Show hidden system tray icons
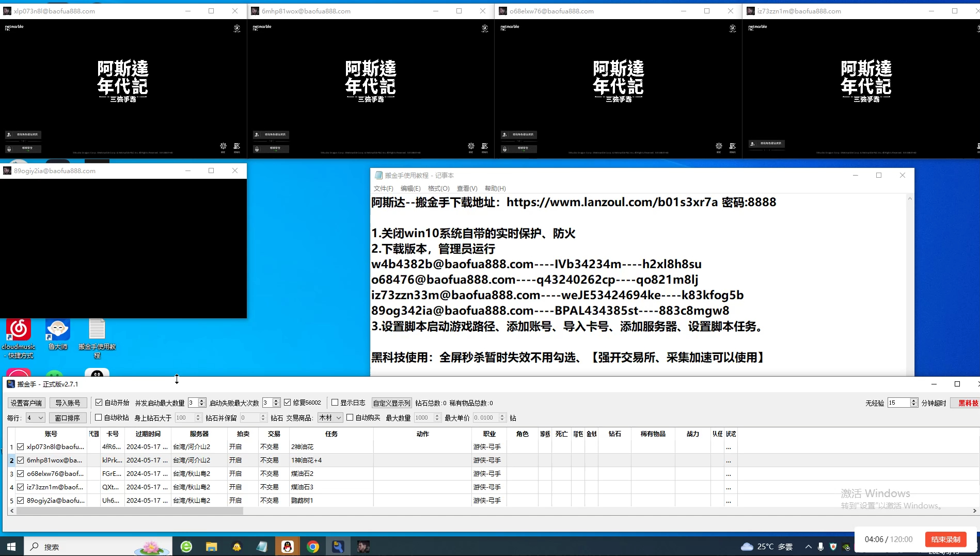Image resolution: width=980 pixels, height=556 pixels. (808, 546)
